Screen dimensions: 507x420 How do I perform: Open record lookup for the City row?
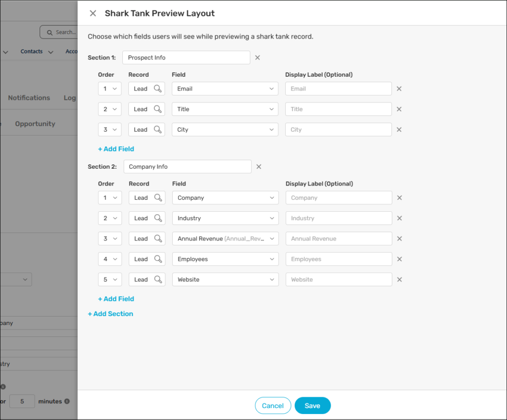[x=158, y=130]
